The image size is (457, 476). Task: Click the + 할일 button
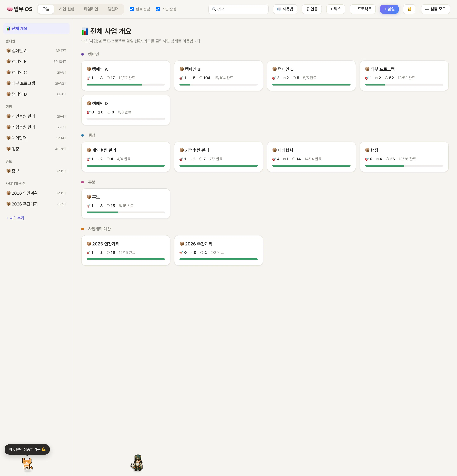[x=389, y=9]
